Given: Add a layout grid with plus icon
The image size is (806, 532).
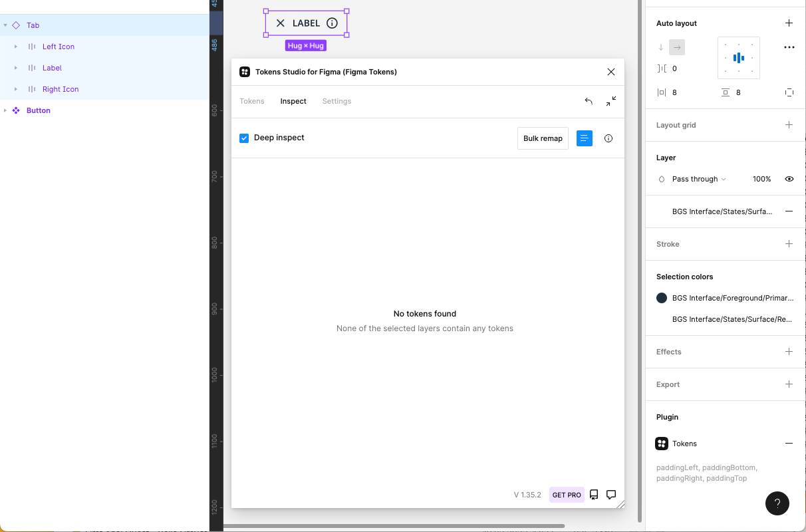Looking at the screenshot, I should tap(789, 125).
